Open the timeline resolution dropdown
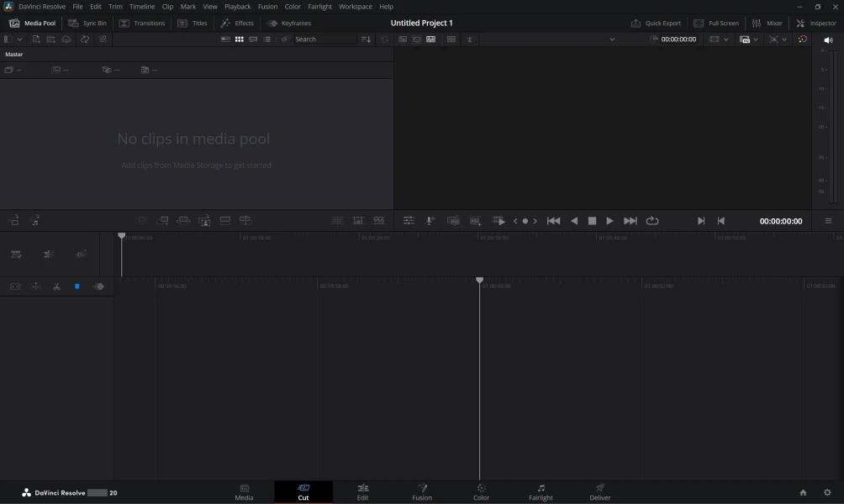 pyautogui.click(x=719, y=39)
